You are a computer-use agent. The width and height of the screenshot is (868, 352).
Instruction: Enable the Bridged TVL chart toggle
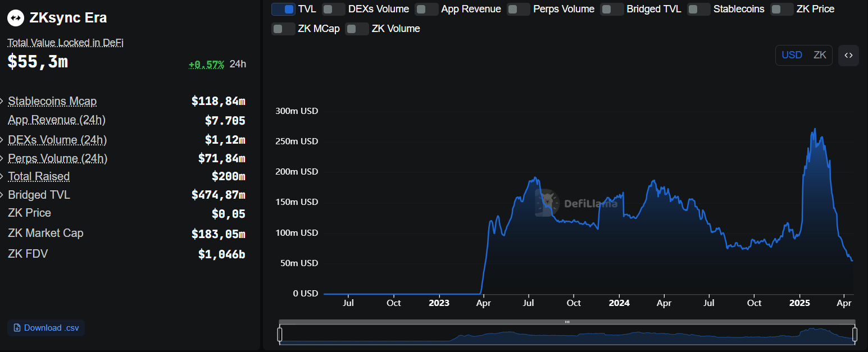(612, 9)
